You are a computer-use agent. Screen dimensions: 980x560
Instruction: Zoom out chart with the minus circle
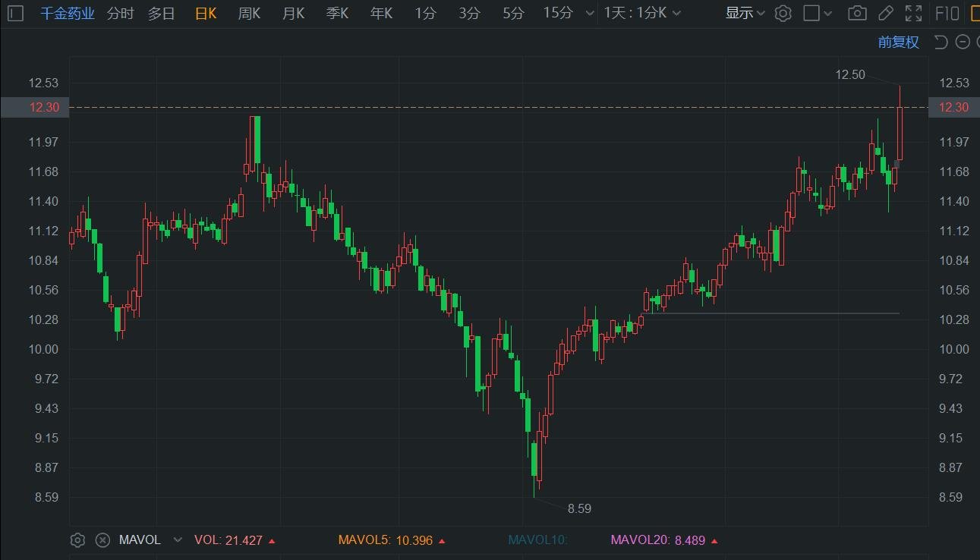pyautogui.click(x=963, y=42)
